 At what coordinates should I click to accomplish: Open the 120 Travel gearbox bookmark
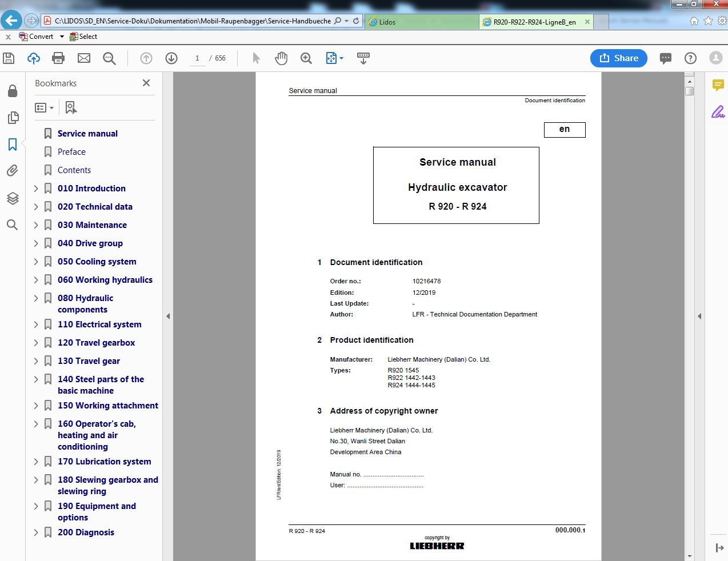[x=96, y=343]
